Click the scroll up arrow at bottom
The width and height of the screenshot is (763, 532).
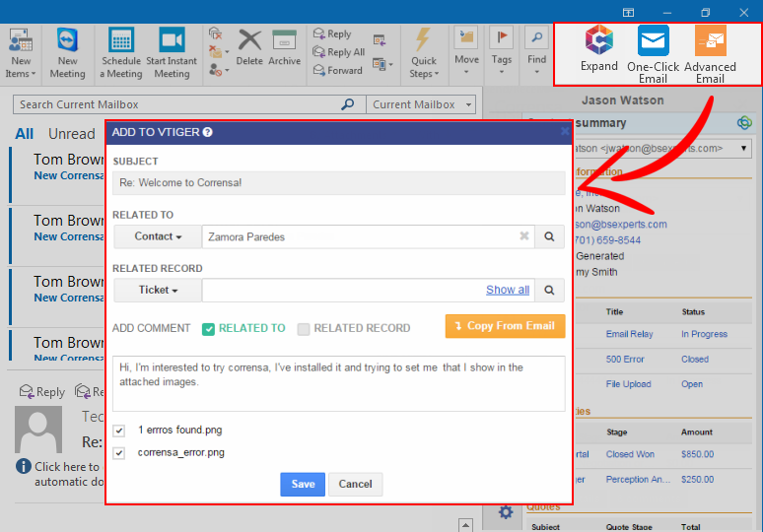pos(465,525)
